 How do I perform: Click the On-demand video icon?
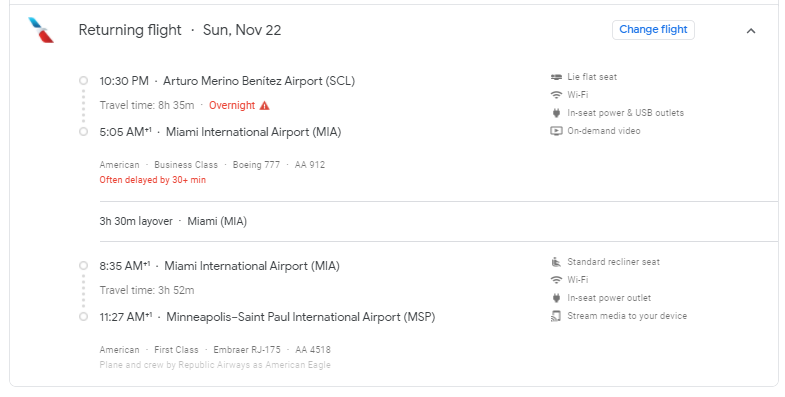point(556,131)
